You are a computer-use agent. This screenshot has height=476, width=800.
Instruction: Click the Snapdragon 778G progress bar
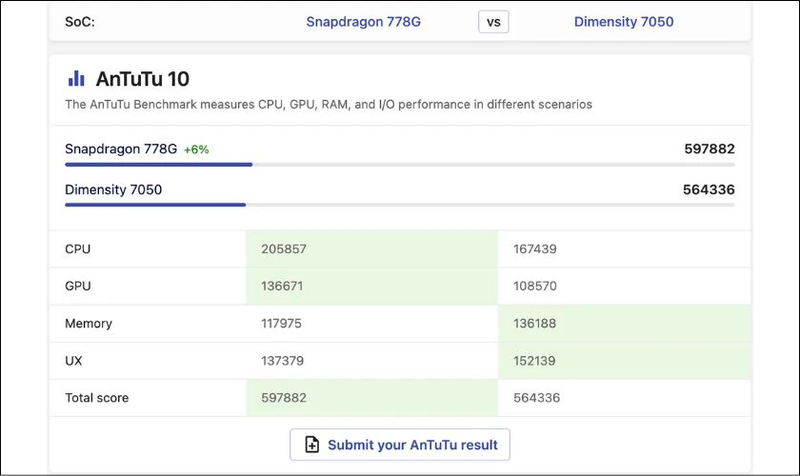tap(399, 165)
